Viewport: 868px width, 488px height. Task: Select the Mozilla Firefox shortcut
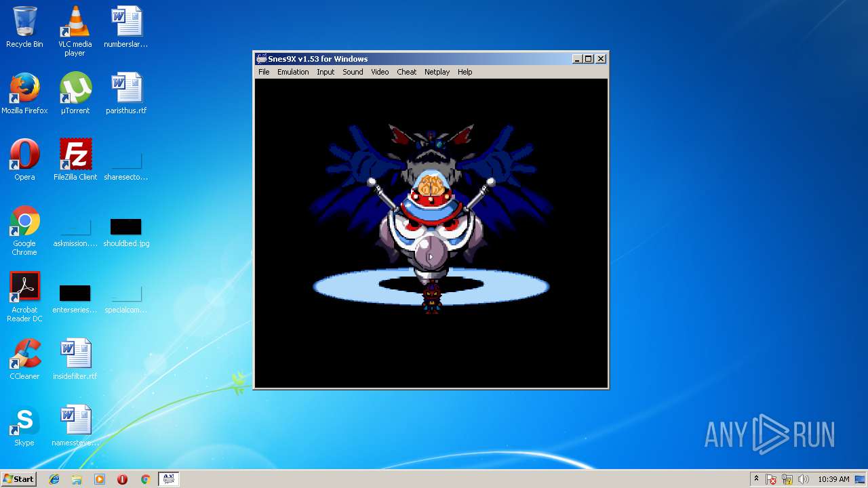24,94
